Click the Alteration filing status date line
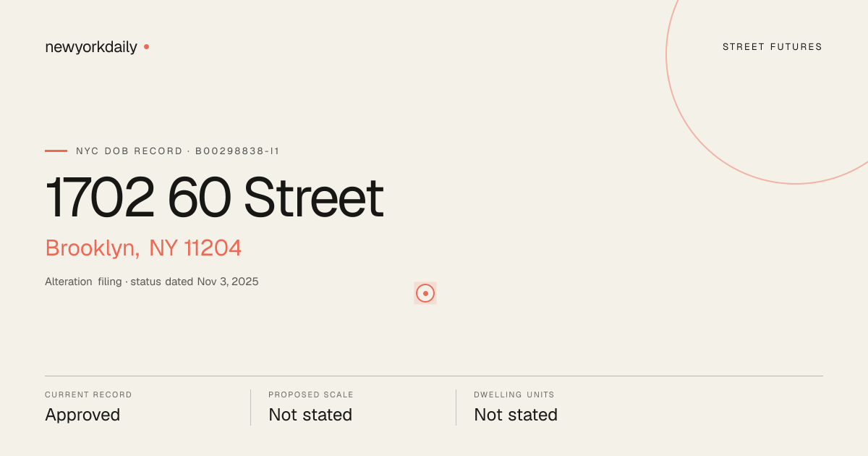Screen dimensions: 868x456 tap(152, 282)
